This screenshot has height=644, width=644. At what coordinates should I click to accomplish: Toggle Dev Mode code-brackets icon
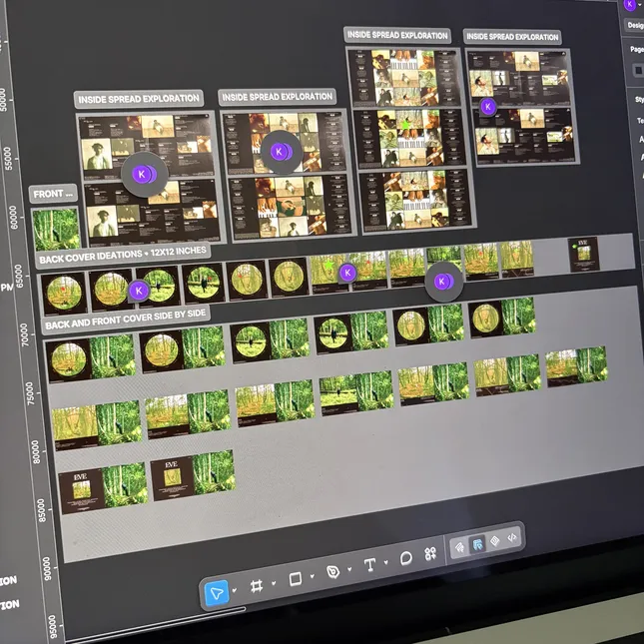tap(512, 537)
